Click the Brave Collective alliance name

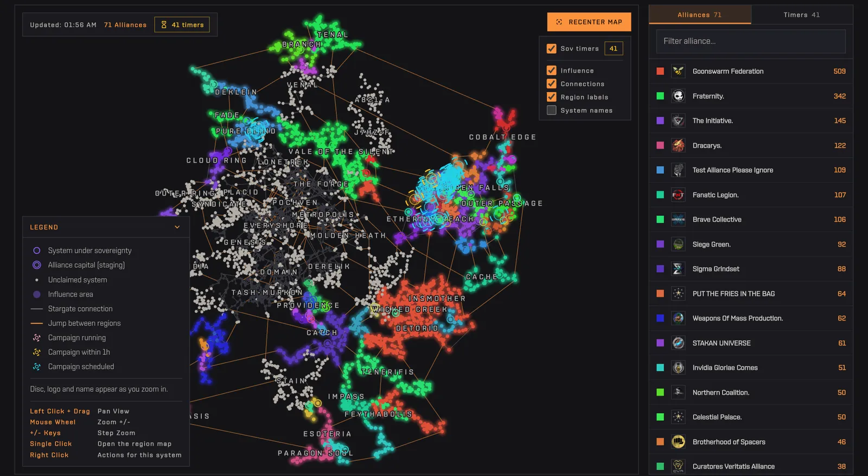point(717,220)
